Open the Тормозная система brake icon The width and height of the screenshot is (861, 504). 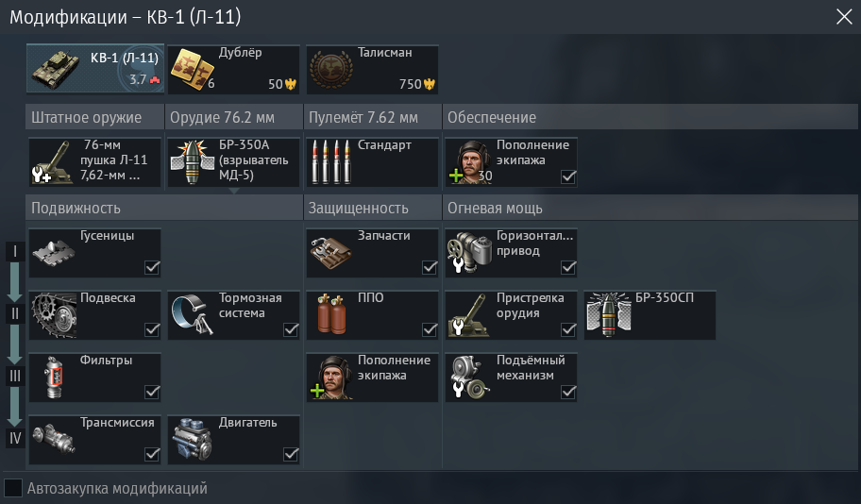(193, 315)
